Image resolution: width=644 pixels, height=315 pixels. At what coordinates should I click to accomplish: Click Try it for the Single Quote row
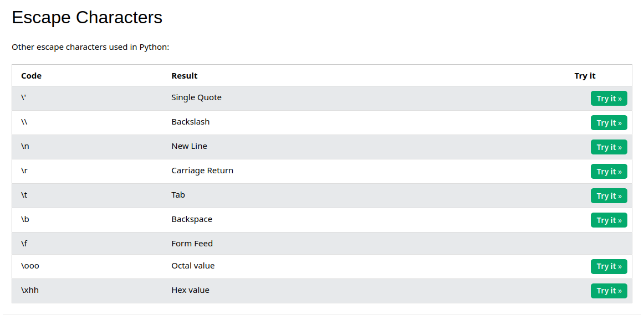[609, 99]
